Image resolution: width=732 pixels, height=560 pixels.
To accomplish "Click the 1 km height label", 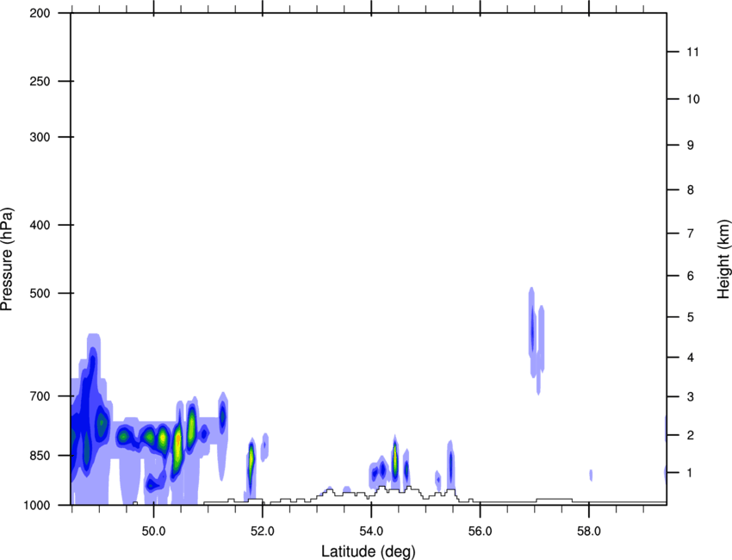I will tap(691, 473).
